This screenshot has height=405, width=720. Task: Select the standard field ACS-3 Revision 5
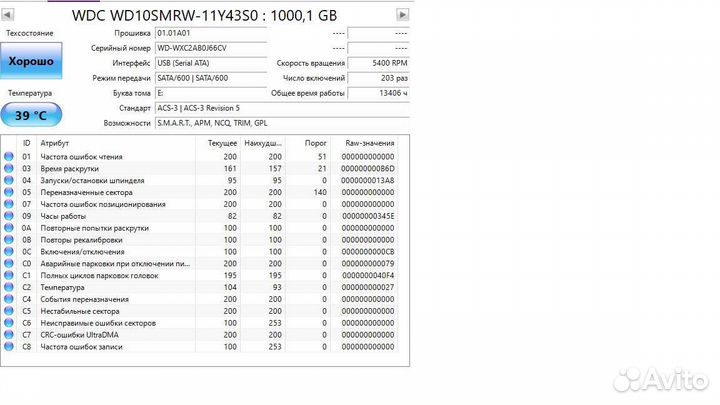(x=282, y=108)
